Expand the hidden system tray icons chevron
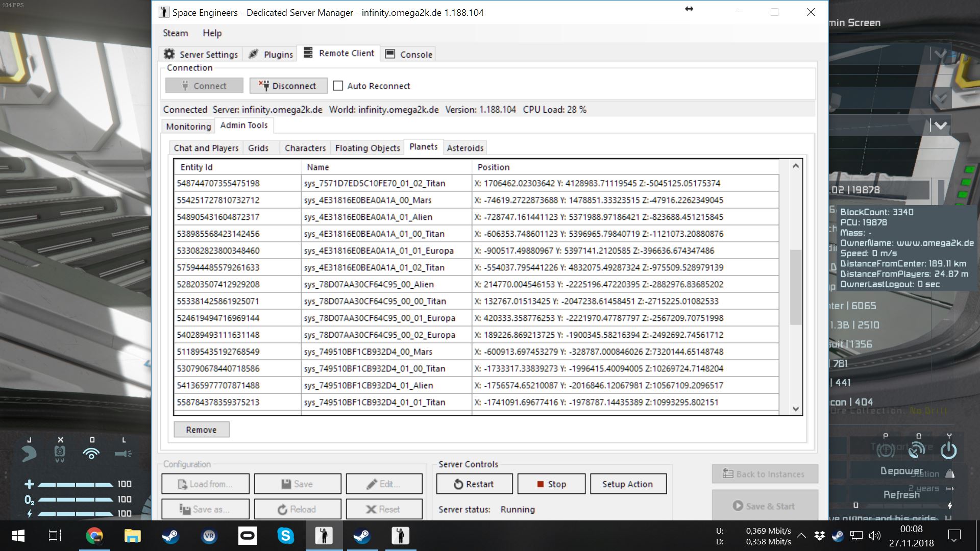This screenshot has width=980, height=551. [801, 536]
